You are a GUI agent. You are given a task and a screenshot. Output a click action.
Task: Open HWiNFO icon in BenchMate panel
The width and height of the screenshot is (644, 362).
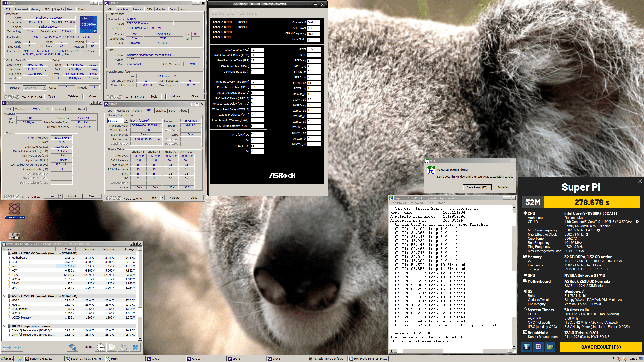point(526,347)
